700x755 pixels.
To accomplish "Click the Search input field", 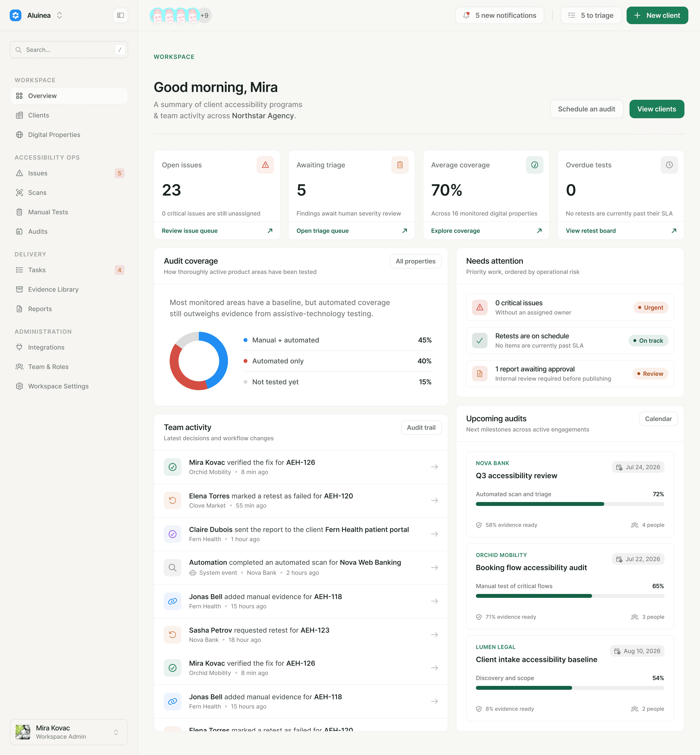I will click(x=69, y=50).
